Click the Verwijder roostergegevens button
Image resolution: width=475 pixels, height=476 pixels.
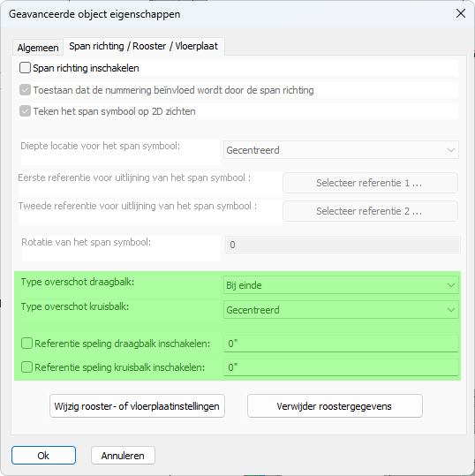pyautogui.click(x=335, y=406)
